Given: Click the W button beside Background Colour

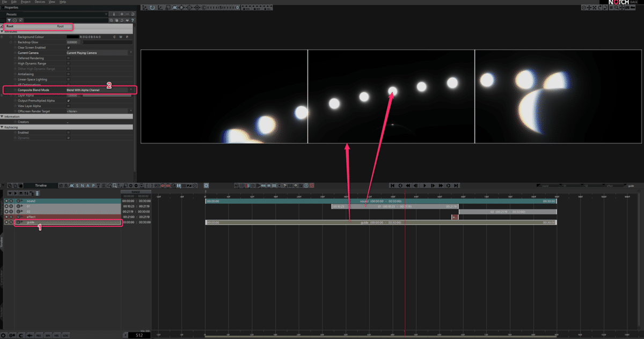Looking at the screenshot, I should coord(121,36).
